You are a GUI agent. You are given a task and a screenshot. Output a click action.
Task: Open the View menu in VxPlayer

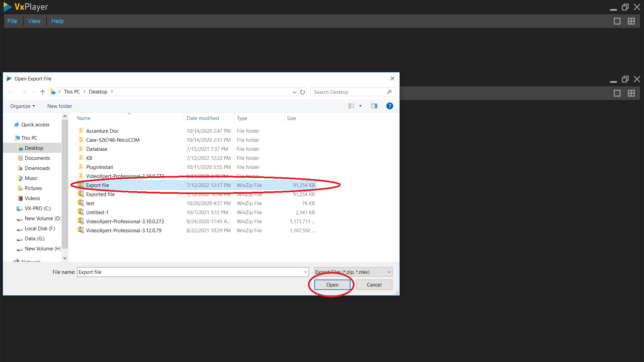(x=34, y=21)
